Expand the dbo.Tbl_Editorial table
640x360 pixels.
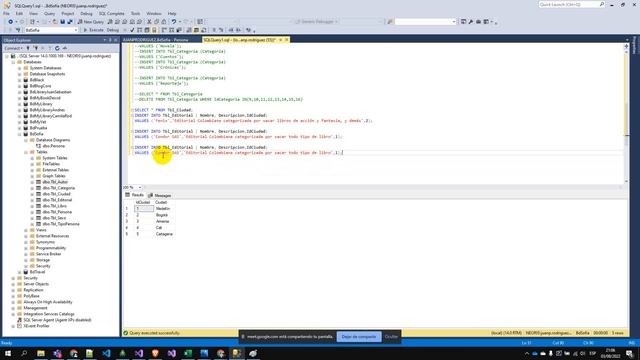(33, 200)
